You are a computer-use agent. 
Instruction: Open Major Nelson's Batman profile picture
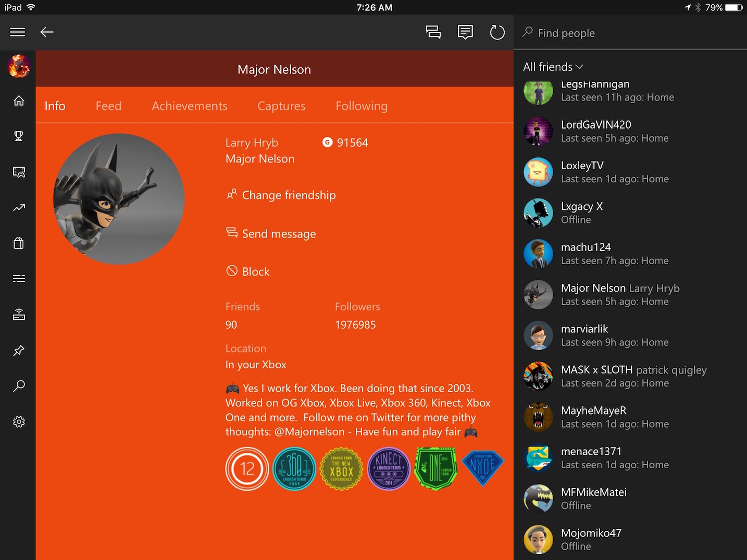pyautogui.click(x=119, y=199)
